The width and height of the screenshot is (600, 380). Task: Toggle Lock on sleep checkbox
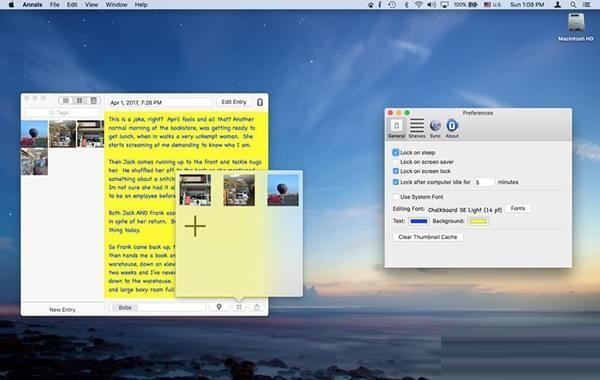click(396, 152)
